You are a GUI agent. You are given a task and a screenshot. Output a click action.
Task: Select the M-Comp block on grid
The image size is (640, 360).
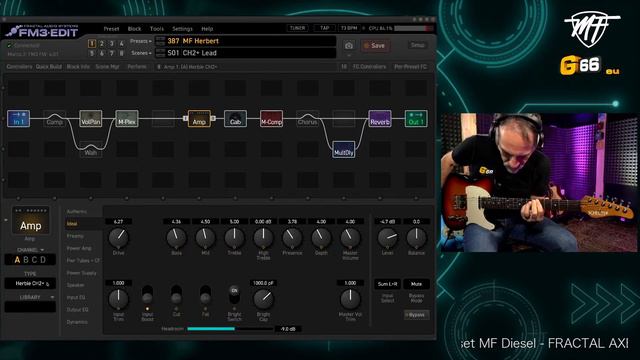coord(271,118)
